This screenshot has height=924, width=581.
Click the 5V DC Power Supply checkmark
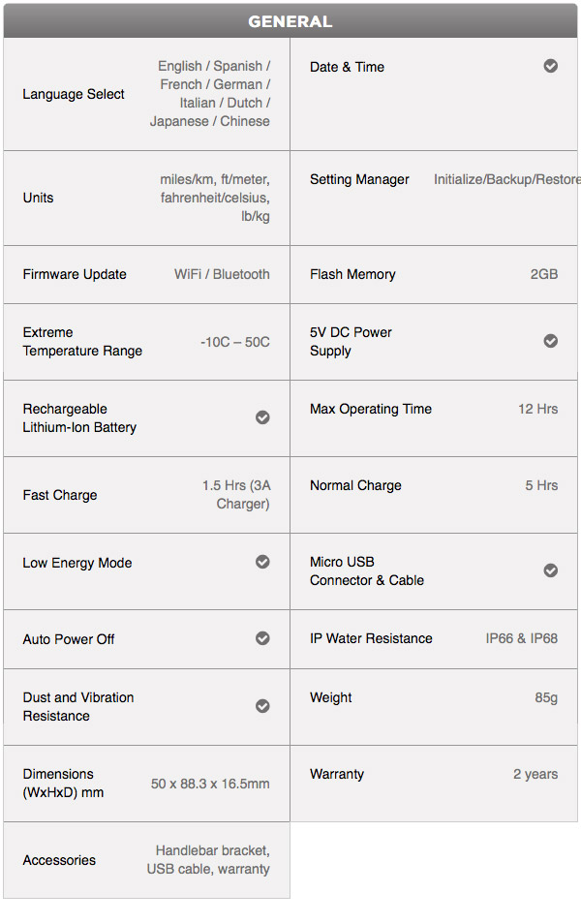point(550,341)
